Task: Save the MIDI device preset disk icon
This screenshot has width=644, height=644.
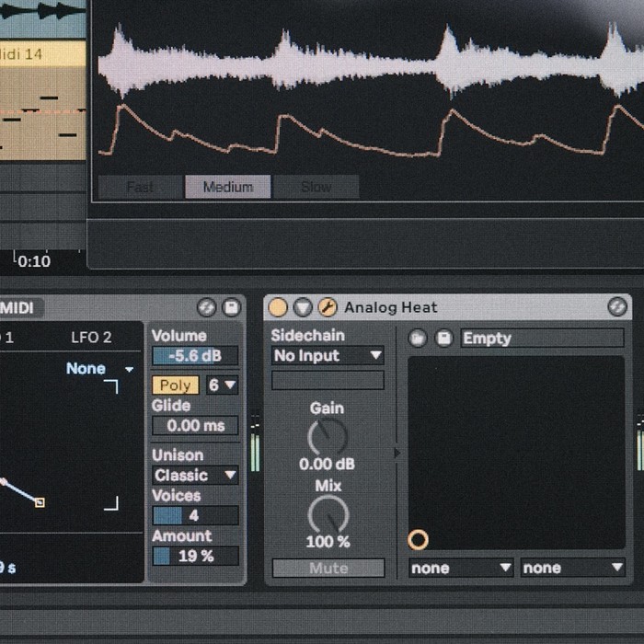Action: pyautogui.click(x=232, y=307)
